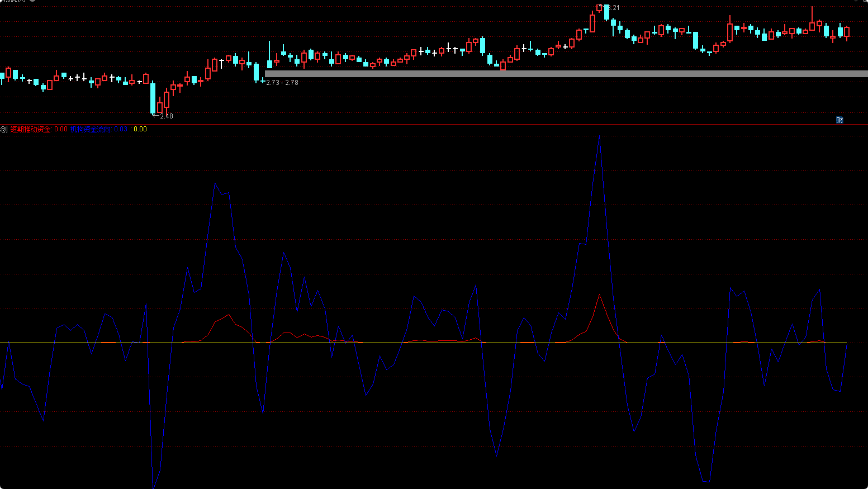Screen dimensions: 868x489
Task: Click the 财 finance icon on the chart
Action: [x=839, y=120]
